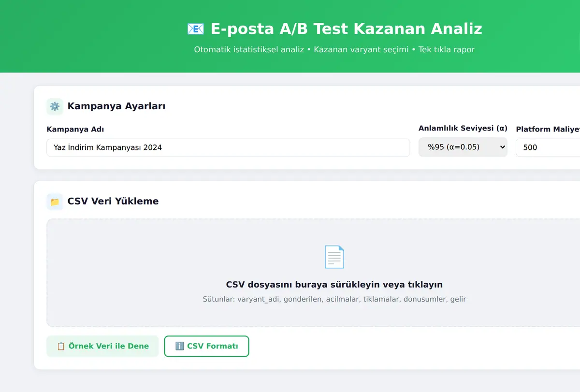This screenshot has width=580, height=392.
Task: Click the subtitle text Otomatik istatistiksel analiz
Action: coord(249,50)
